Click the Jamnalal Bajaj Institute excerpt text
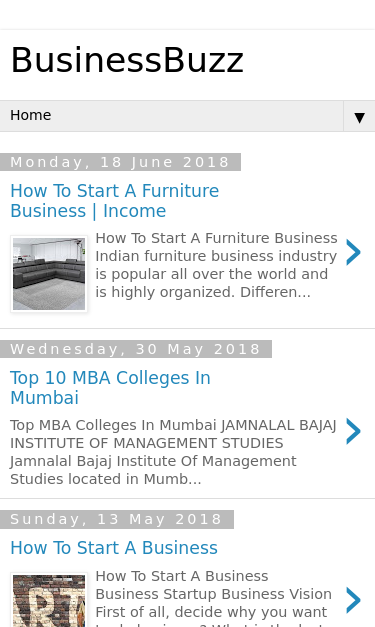The width and height of the screenshot is (375, 627). click(x=173, y=452)
